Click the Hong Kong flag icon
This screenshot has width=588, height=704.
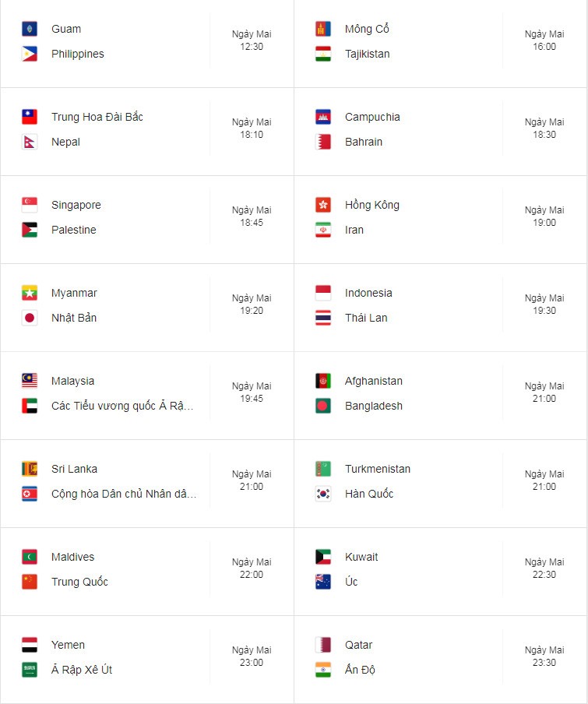323,205
